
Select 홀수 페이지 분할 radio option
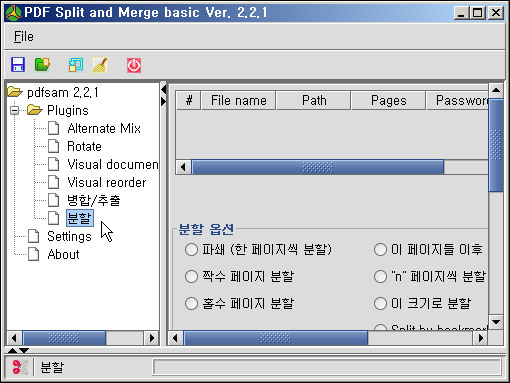pos(191,303)
